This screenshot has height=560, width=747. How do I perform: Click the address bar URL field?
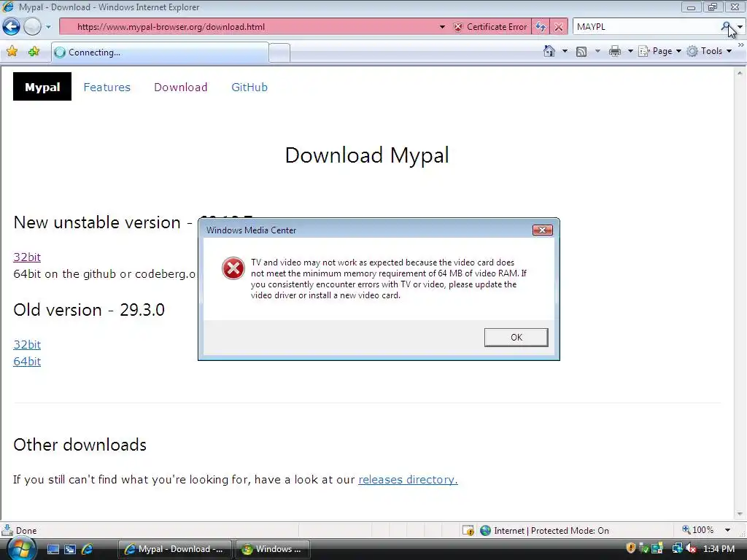[x=248, y=27]
